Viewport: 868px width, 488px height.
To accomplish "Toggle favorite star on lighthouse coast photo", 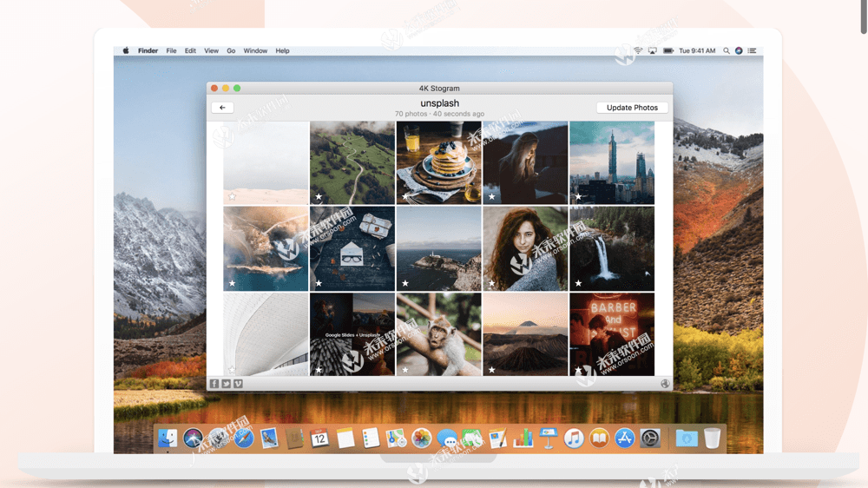I will 405,283.
